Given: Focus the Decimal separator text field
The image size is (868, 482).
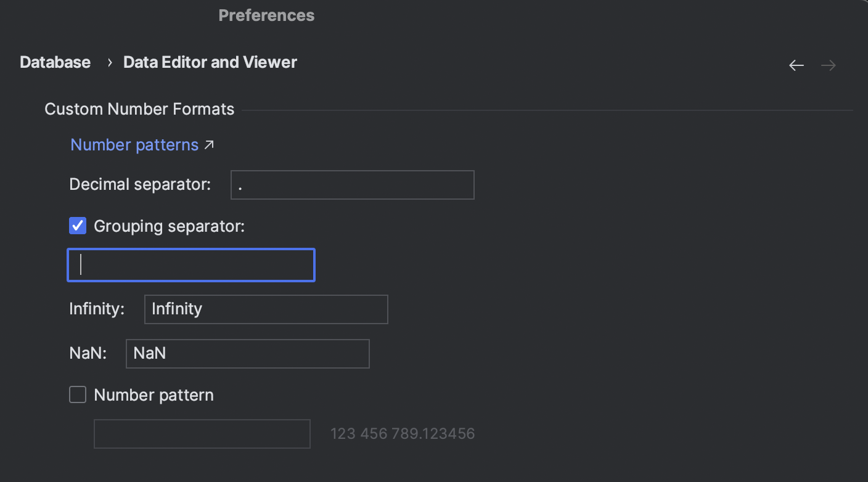Looking at the screenshot, I should [x=352, y=185].
